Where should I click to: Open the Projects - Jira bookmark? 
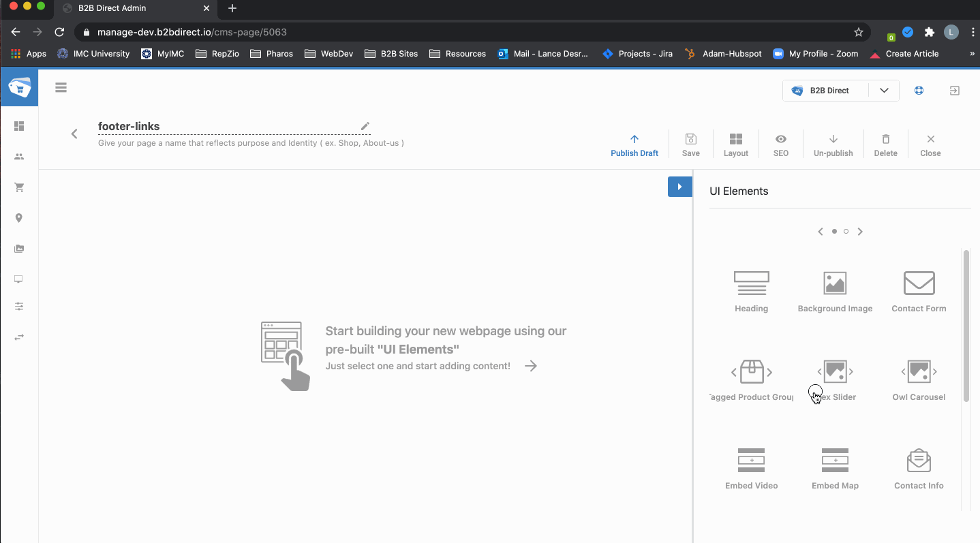coord(637,54)
